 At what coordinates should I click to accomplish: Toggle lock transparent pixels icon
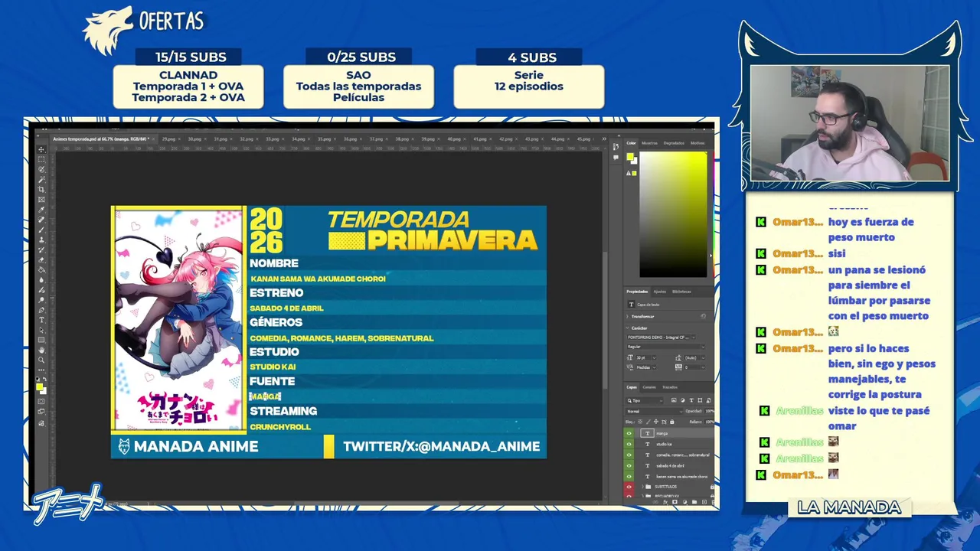point(640,422)
